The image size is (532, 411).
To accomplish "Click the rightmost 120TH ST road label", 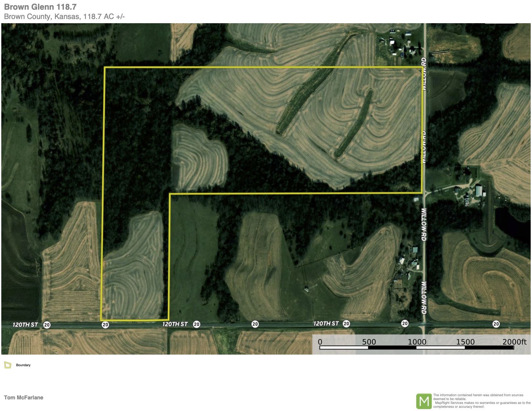I will [x=326, y=323].
